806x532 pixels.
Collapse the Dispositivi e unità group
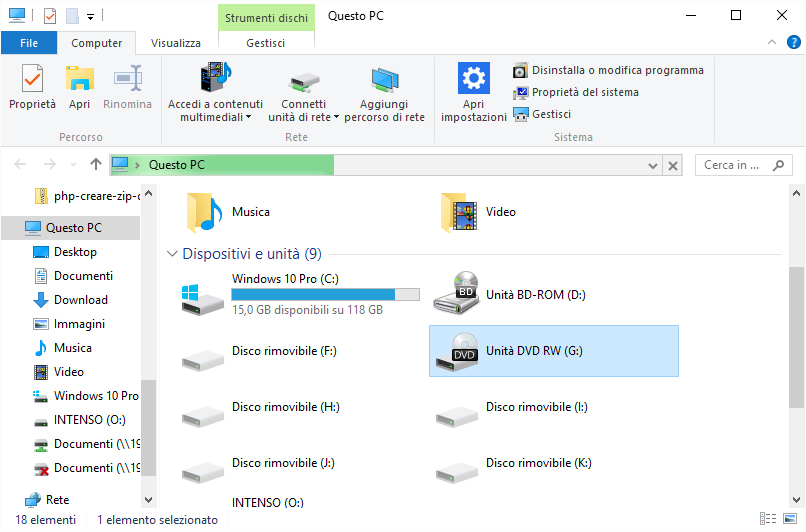click(172, 254)
